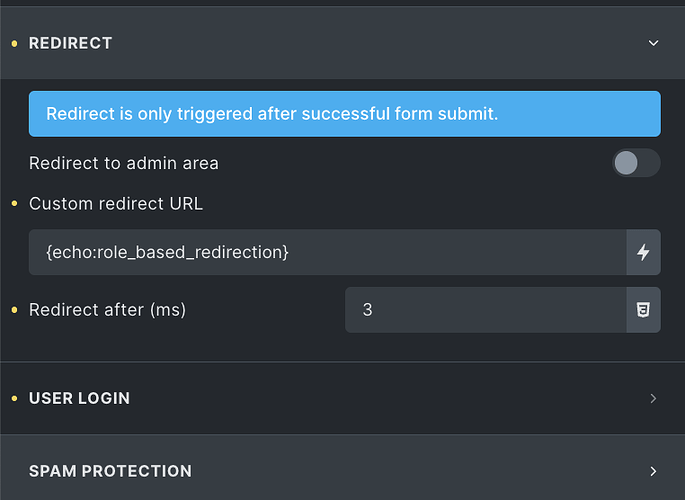Click the yellow dot beside USER LOGIN

click(x=13, y=398)
